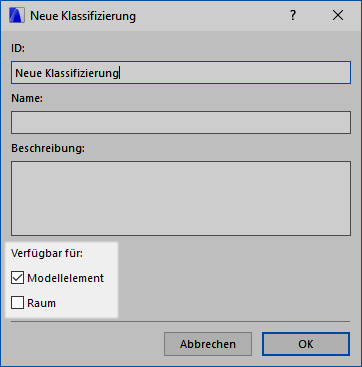Close the Neue Klassifizierung dialog with X

tap(338, 15)
